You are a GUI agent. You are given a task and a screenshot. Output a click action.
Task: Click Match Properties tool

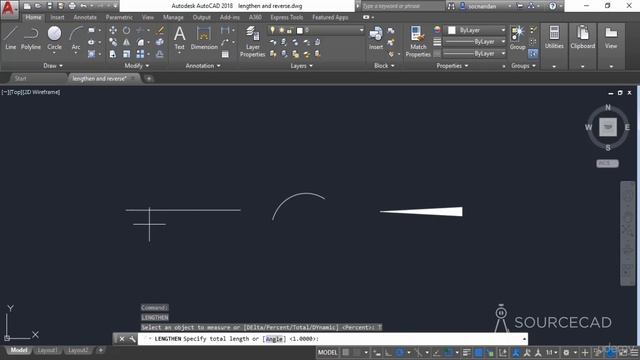coord(418,41)
